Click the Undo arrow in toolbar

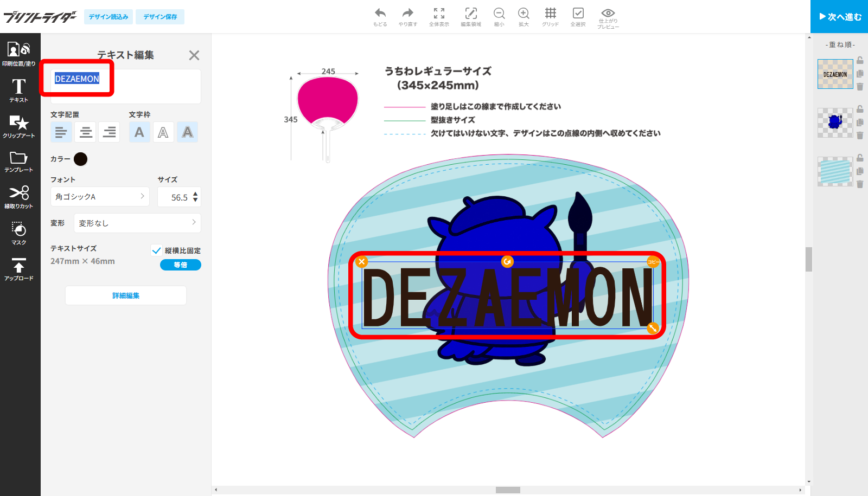tap(380, 17)
